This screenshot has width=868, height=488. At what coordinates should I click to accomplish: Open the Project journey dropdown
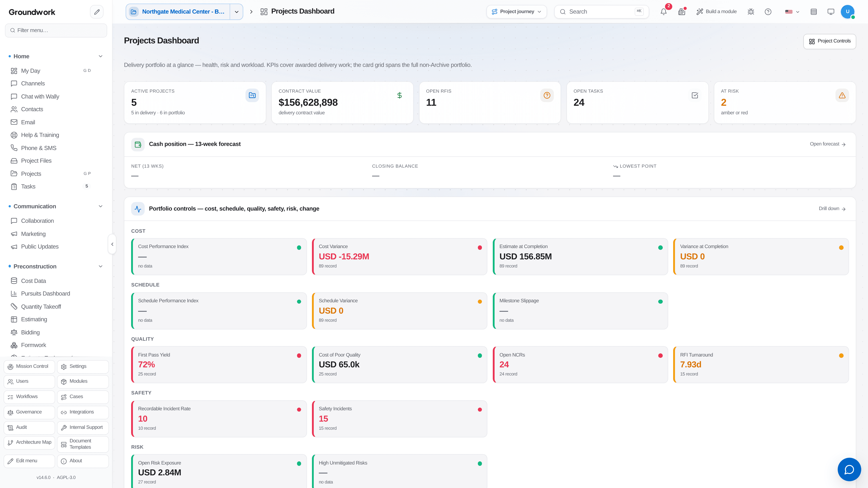click(x=517, y=12)
